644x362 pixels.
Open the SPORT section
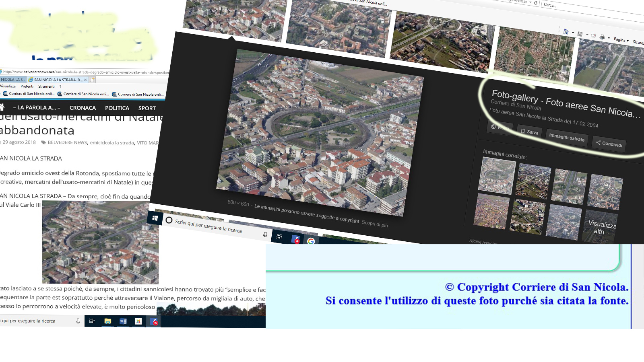pyautogui.click(x=147, y=108)
